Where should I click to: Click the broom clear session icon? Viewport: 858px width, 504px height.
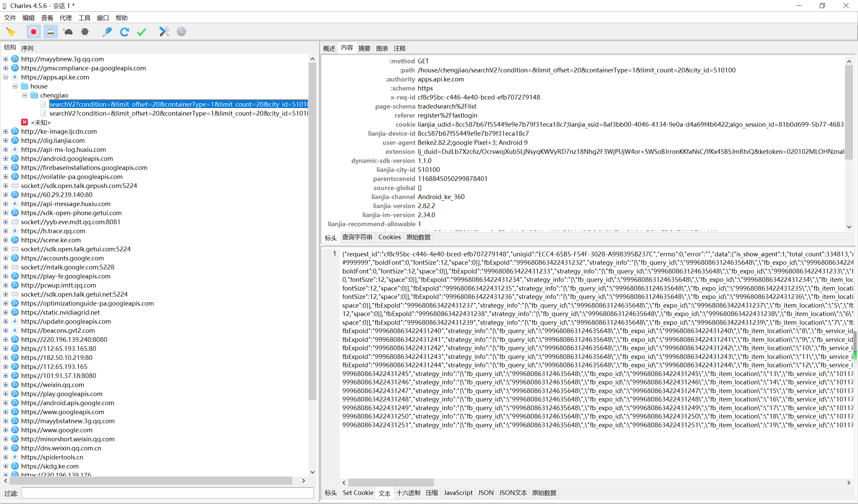10,31
